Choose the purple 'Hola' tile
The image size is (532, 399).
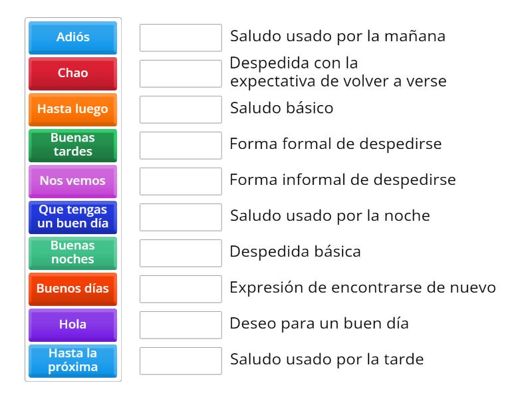point(72,325)
